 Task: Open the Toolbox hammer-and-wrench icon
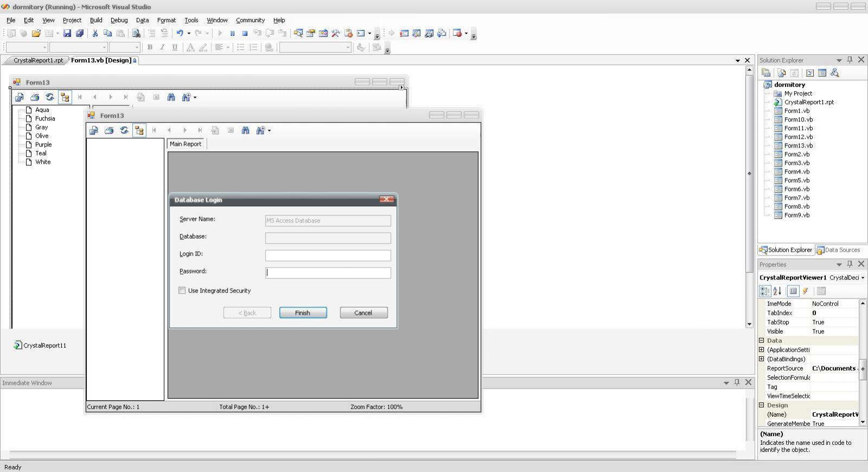[x=336, y=33]
